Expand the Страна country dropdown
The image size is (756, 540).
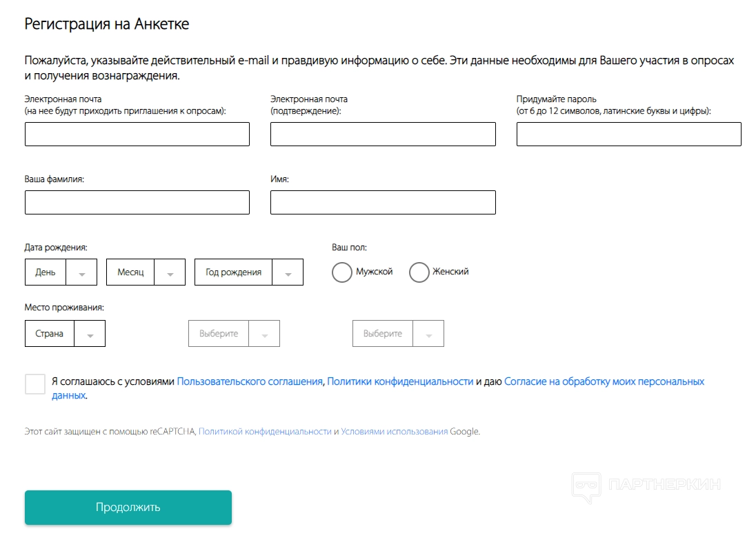pos(65,334)
